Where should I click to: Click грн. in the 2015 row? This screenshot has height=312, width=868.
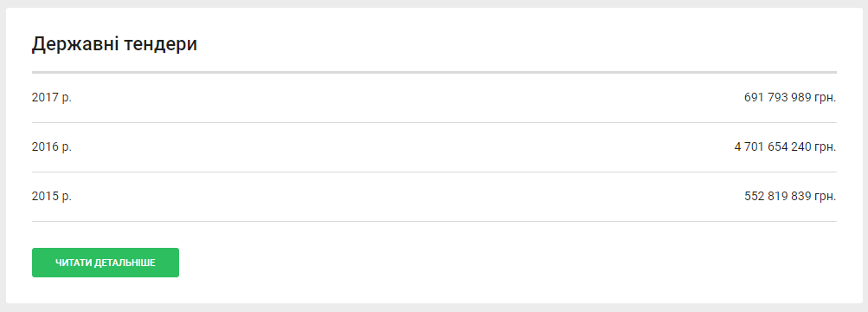[826, 198]
